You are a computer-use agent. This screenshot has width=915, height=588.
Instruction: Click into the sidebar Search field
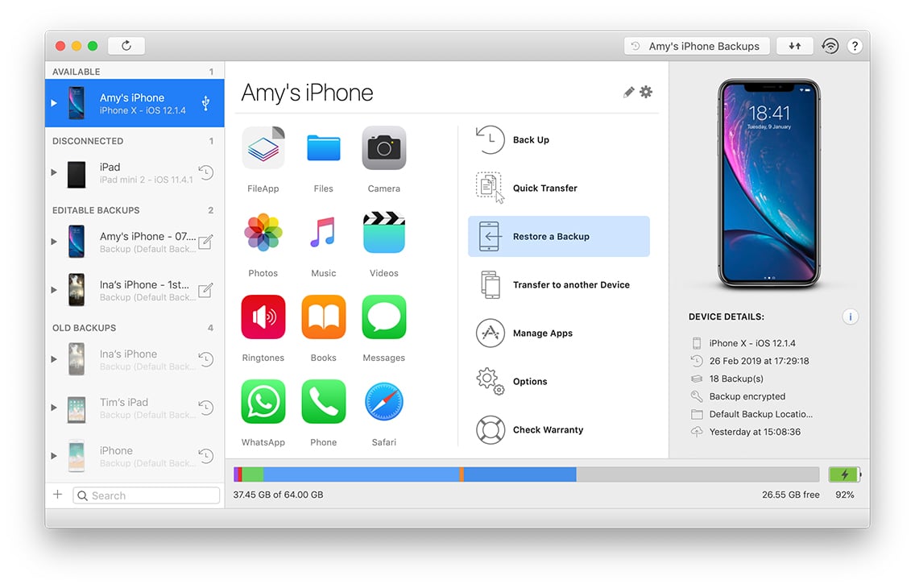click(x=147, y=495)
